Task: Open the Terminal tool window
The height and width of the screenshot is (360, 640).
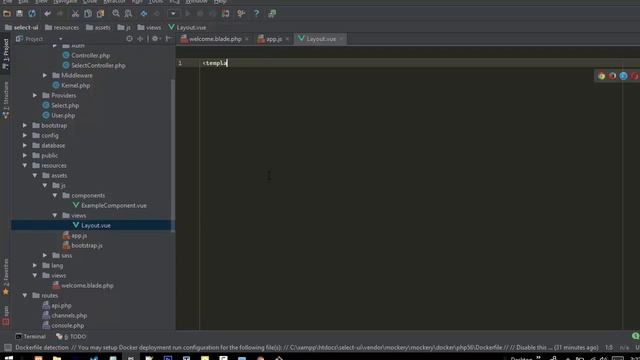Action: 31,336
